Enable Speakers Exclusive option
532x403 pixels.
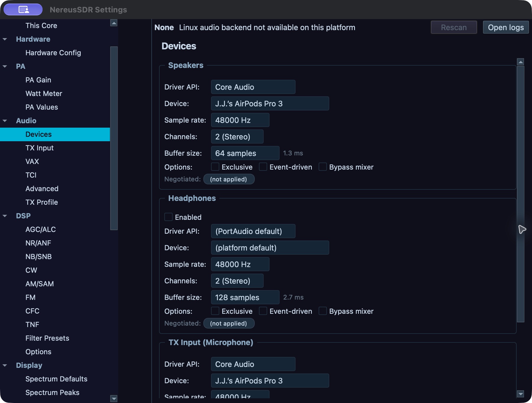click(215, 167)
